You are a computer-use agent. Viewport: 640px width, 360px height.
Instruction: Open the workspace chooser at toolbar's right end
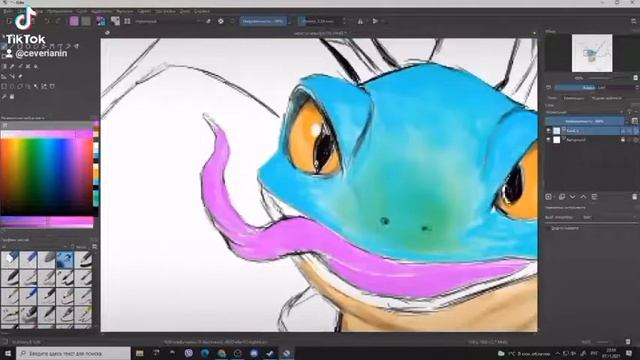(x=633, y=21)
